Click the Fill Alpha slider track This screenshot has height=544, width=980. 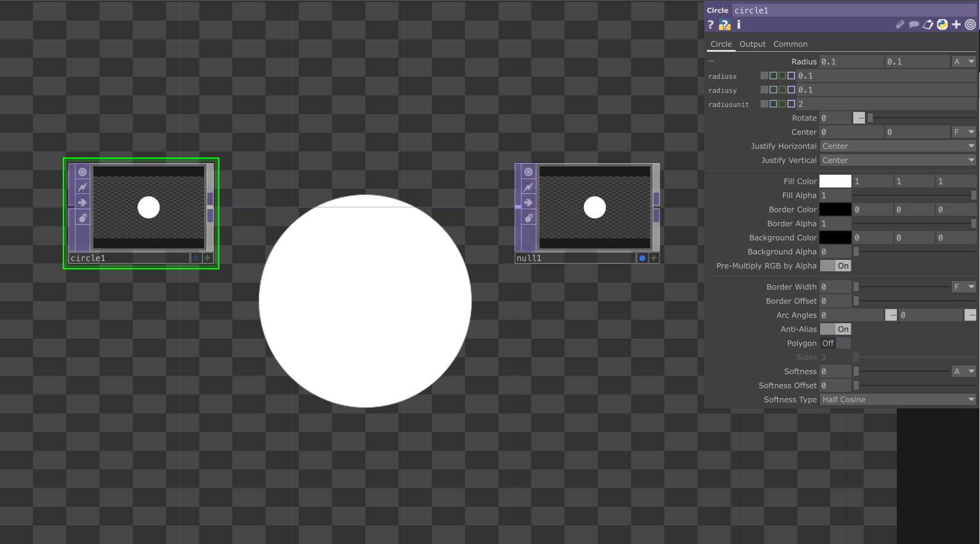915,195
